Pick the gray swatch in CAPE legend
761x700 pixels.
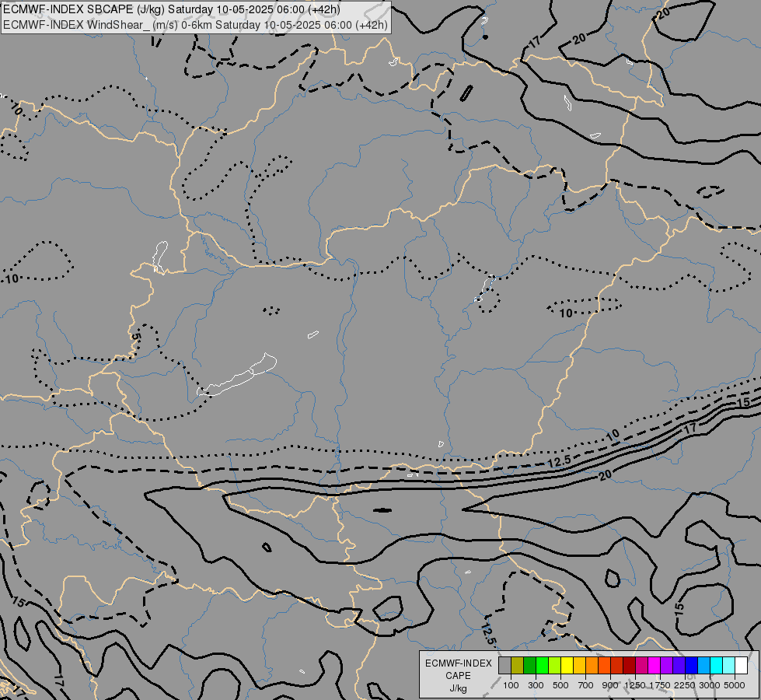[x=504, y=665]
